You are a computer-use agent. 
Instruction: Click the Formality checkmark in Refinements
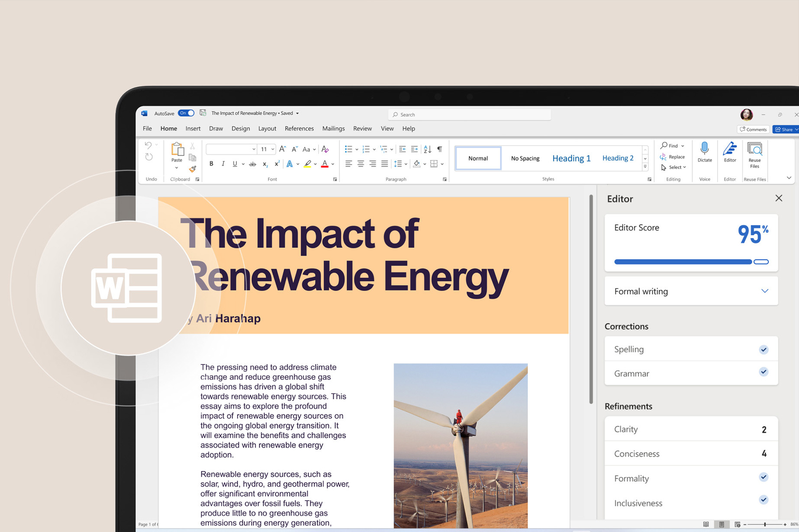pos(764,478)
